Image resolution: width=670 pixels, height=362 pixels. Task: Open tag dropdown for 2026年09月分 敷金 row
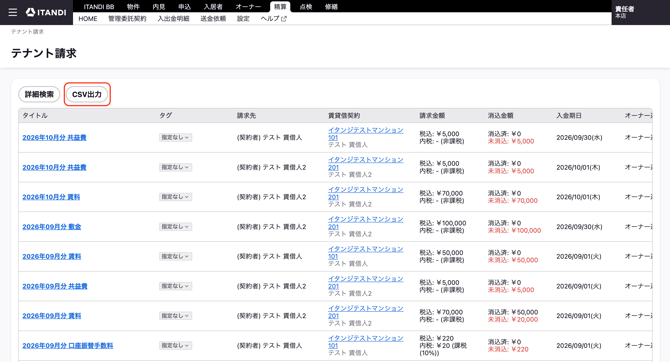click(x=175, y=227)
